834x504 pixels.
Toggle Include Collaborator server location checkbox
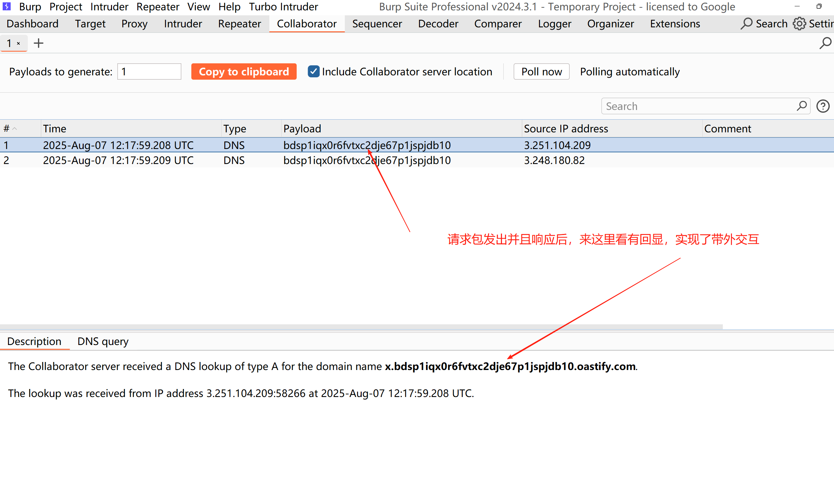click(313, 71)
